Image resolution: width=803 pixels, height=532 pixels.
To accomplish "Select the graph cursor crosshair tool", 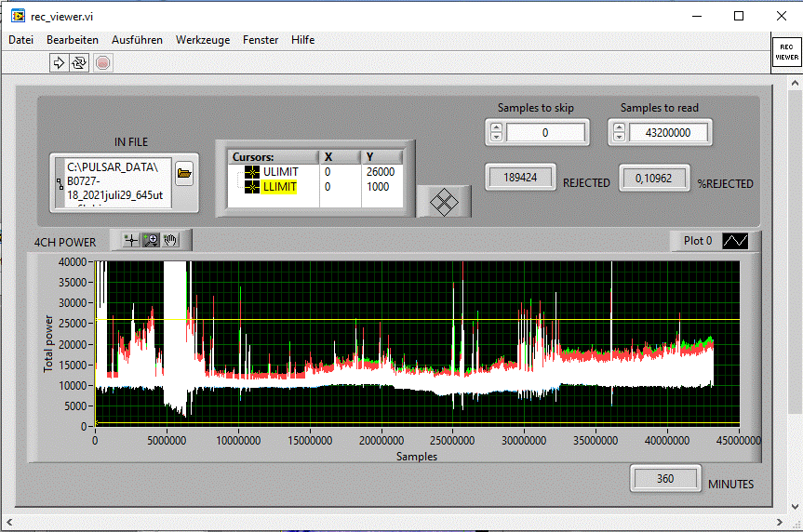I will [131, 240].
